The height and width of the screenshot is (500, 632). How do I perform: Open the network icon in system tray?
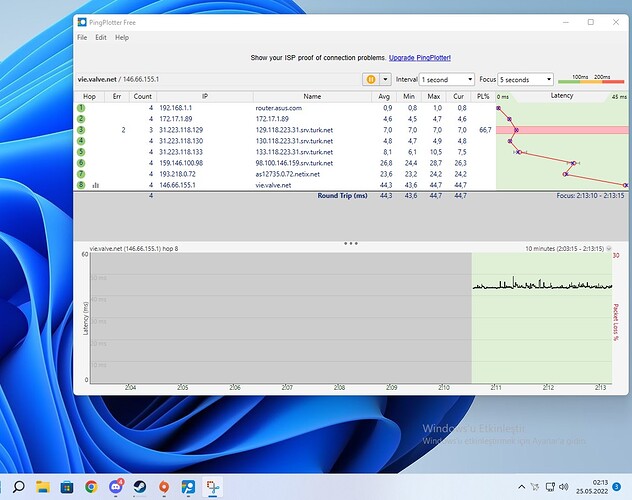pos(550,487)
